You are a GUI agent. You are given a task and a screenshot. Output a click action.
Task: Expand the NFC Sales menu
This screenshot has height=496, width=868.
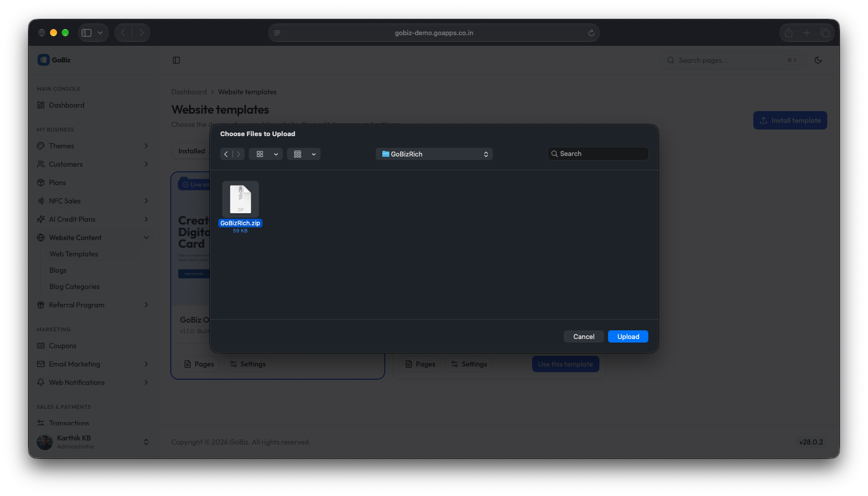pos(93,201)
